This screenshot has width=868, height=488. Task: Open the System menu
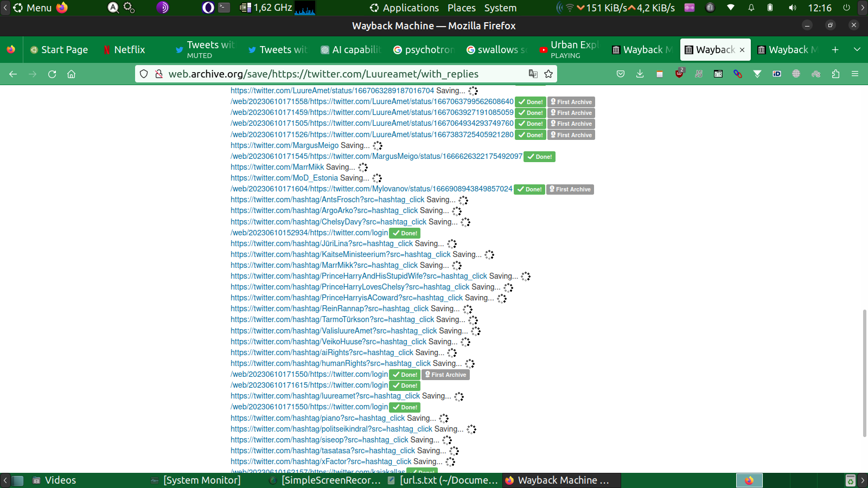tap(500, 8)
